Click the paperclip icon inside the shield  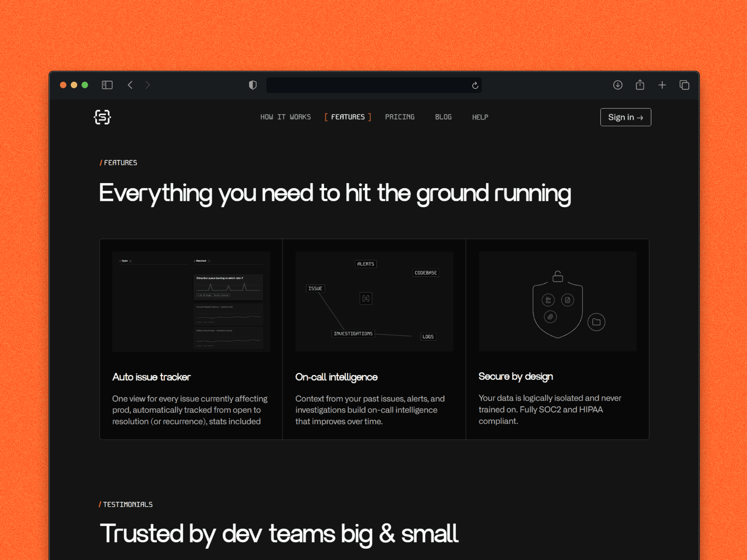(550, 317)
